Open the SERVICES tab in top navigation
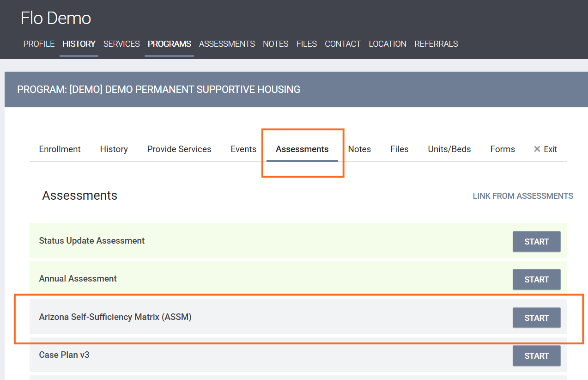Viewport: 588px width, 380px height. coord(121,44)
